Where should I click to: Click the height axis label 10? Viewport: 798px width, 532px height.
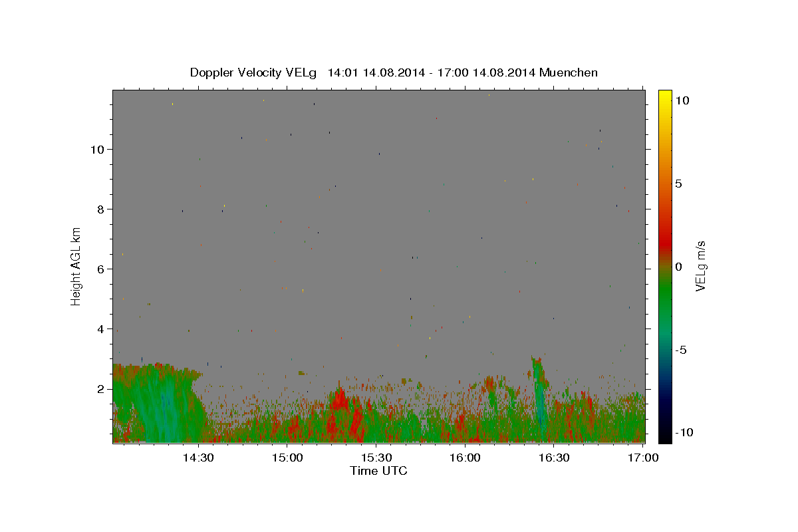pos(98,150)
